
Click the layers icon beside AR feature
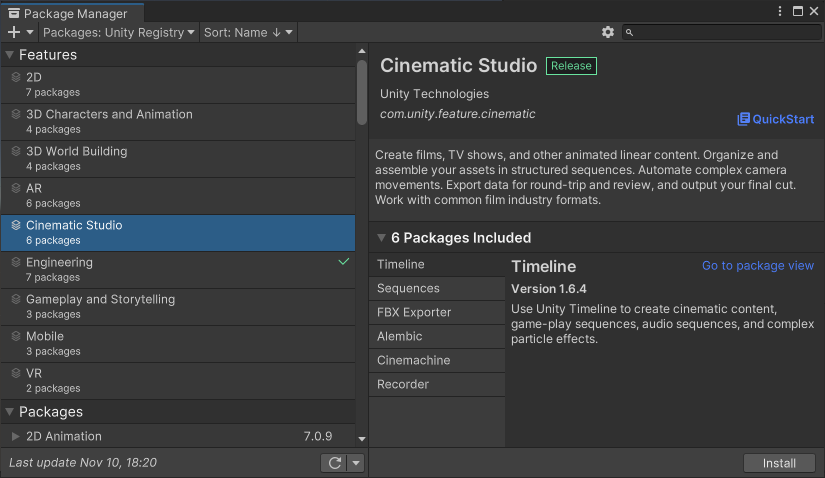16,188
